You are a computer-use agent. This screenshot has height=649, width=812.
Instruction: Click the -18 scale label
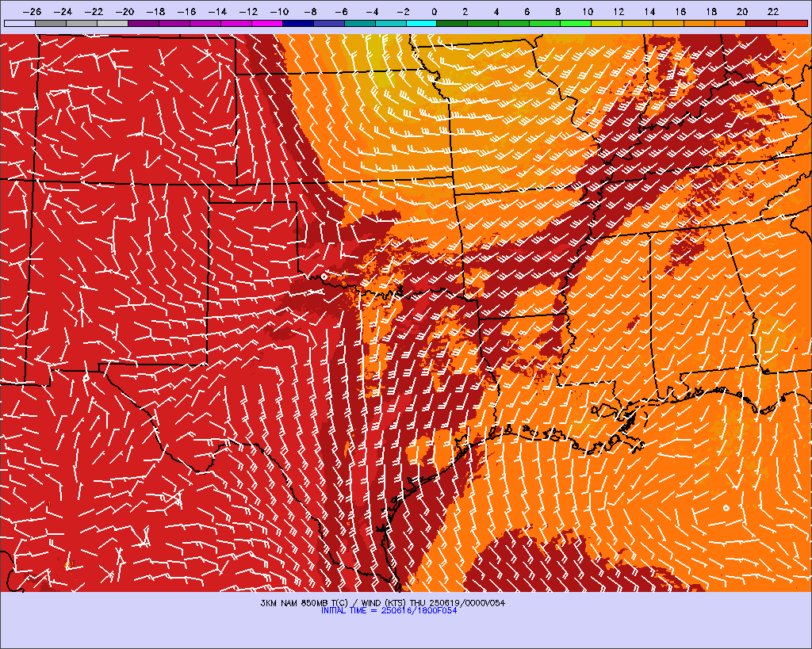156,11
